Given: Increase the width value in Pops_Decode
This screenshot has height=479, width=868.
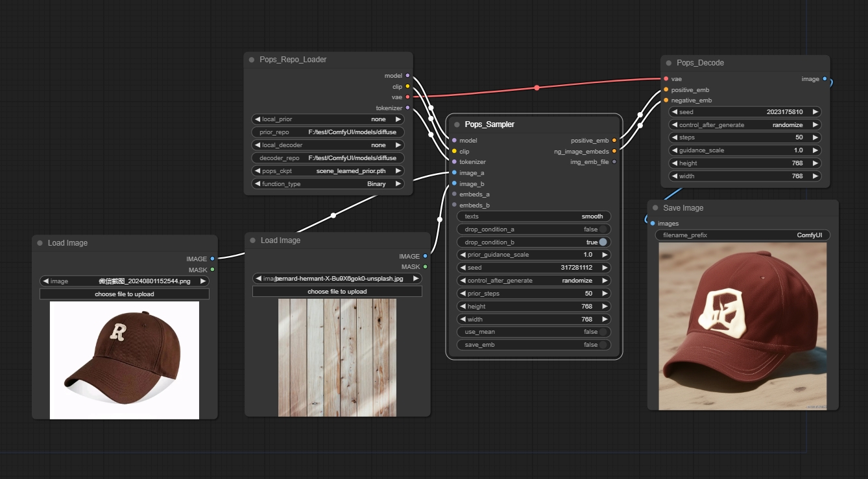Looking at the screenshot, I should pyautogui.click(x=815, y=176).
